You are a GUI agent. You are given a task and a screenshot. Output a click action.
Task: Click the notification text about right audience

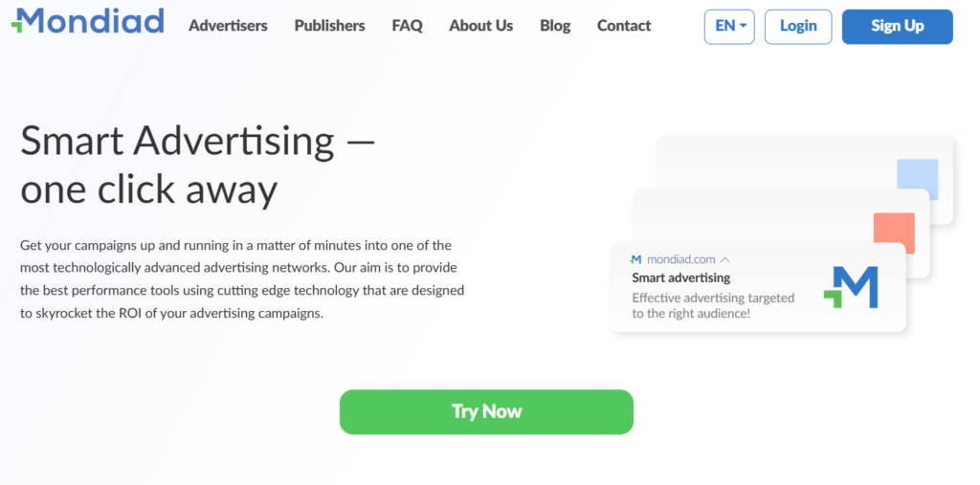click(713, 305)
